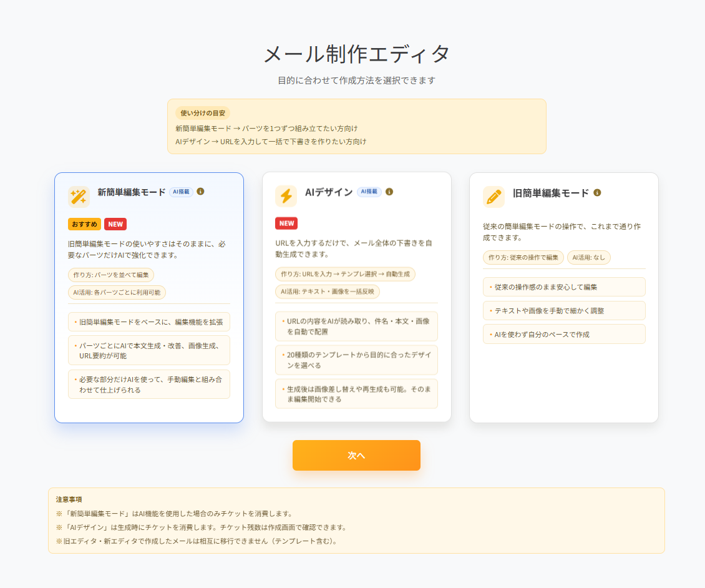This screenshot has height=588, width=705.
Task: Click the AI活用:テキスト・画像を一括反映 tag
Action: click(x=328, y=291)
